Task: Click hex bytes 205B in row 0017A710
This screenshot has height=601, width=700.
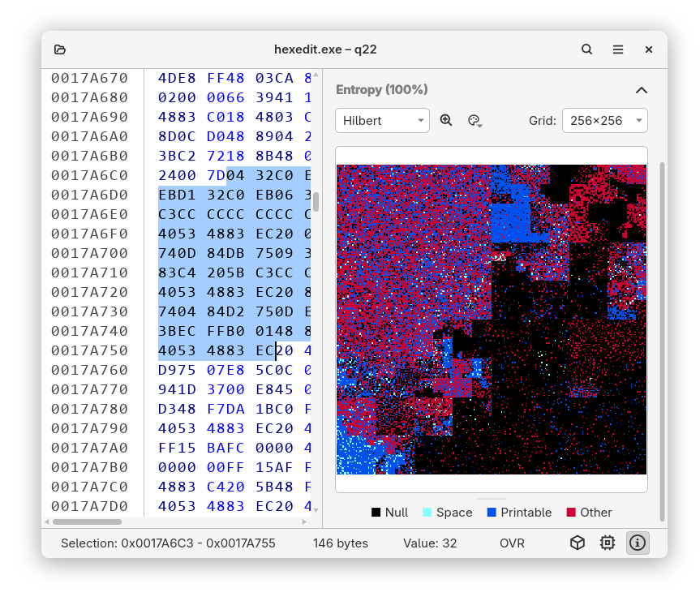Action: [x=225, y=273]
